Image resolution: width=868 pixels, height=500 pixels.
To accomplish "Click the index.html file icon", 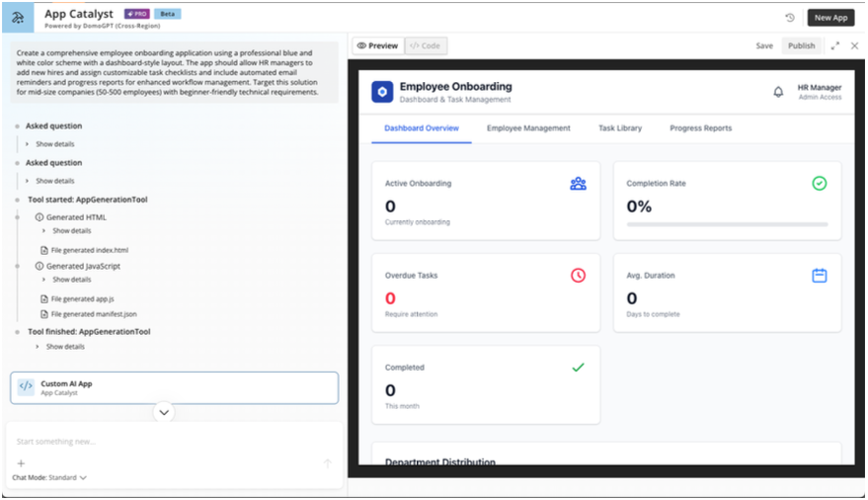I will point(44,250).
